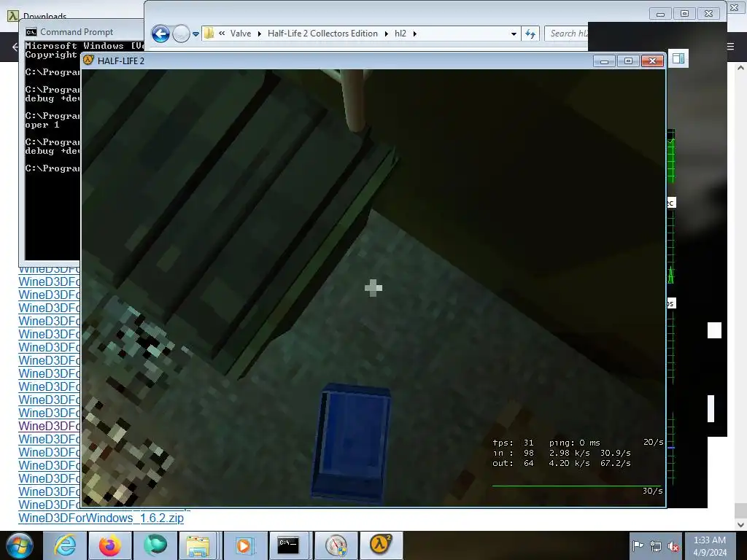
Task: Click the blue crate in the game view
Action: click(x=352, y=443)
